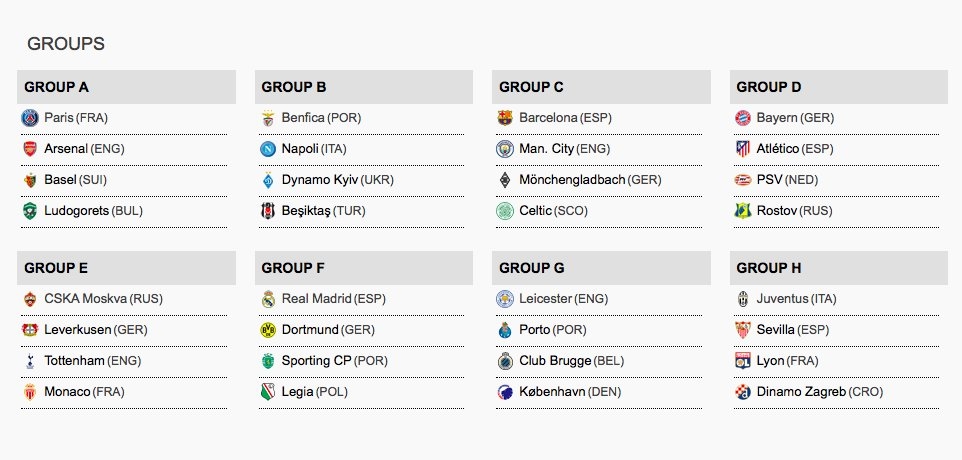Click the Leicester club badge
Viewport: 962px width, 460px height.
(x=505, y=299)
